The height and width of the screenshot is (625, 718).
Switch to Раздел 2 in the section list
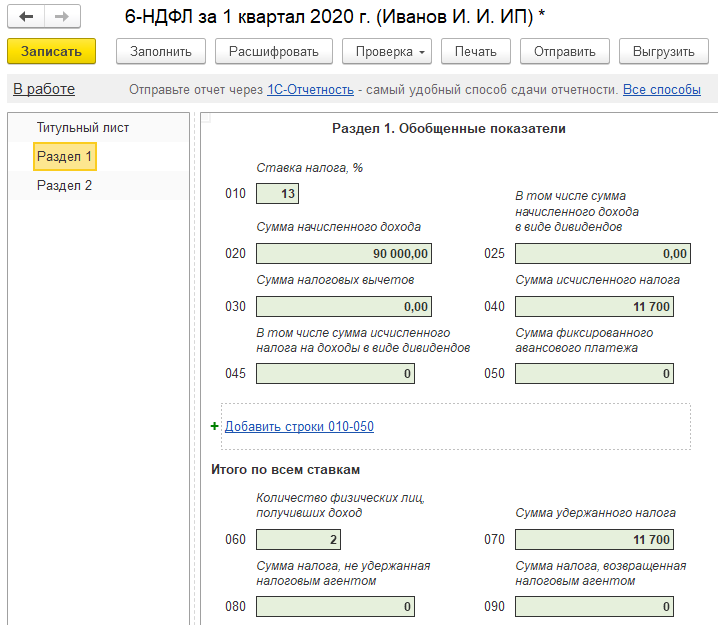point(64,186)
